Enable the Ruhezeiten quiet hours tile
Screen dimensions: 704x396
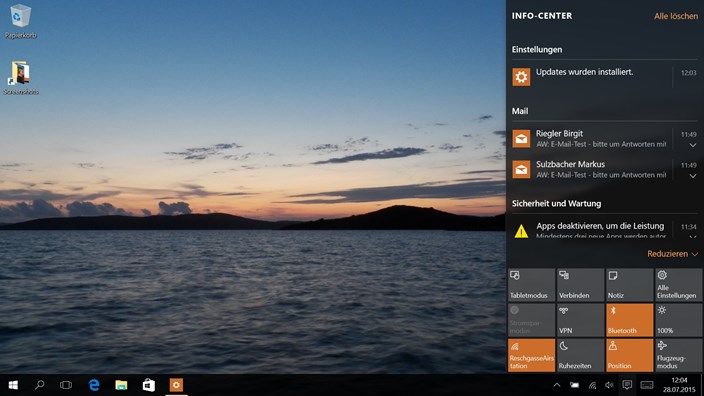(x=580, y=355)
